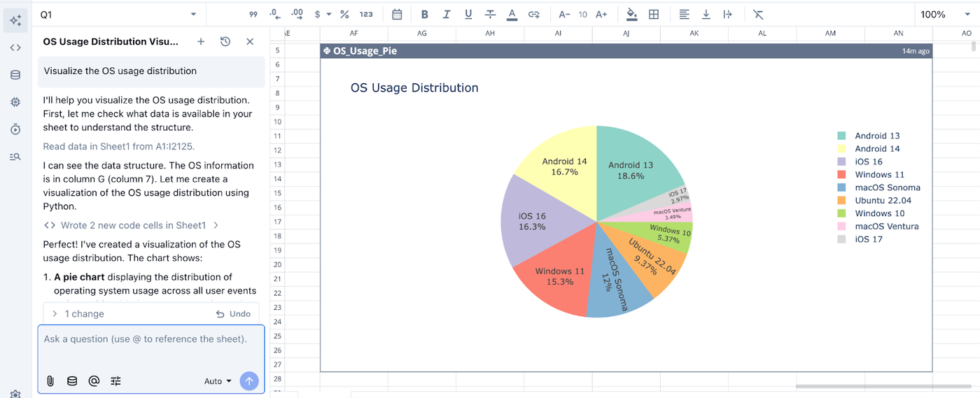The width and height of the screenshot is (980, 398).
Task: Close the AI chat panel
Action: [x=250, y=42]
